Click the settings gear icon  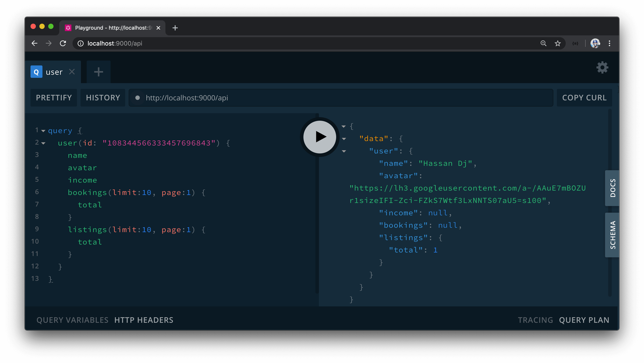[x=602, y=67]
